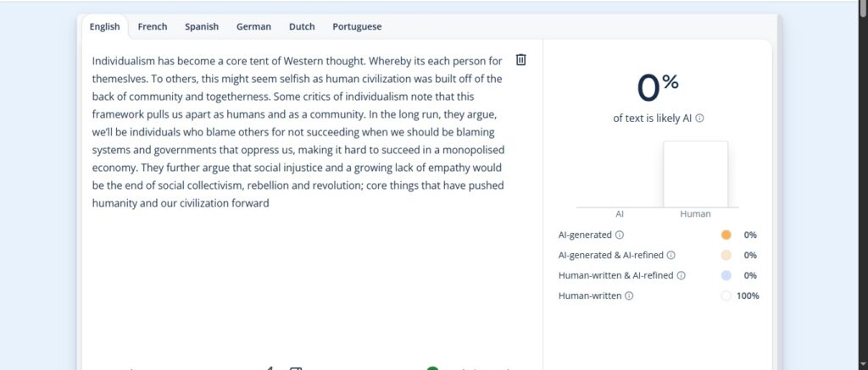Click the Human bar in the chart

pyautogui.click(x=695, y=174)
